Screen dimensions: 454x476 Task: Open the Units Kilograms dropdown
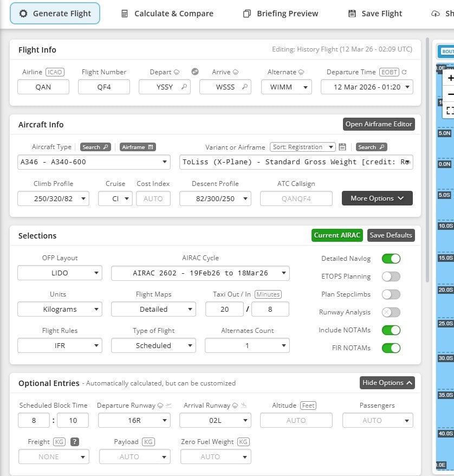[60, 309]
